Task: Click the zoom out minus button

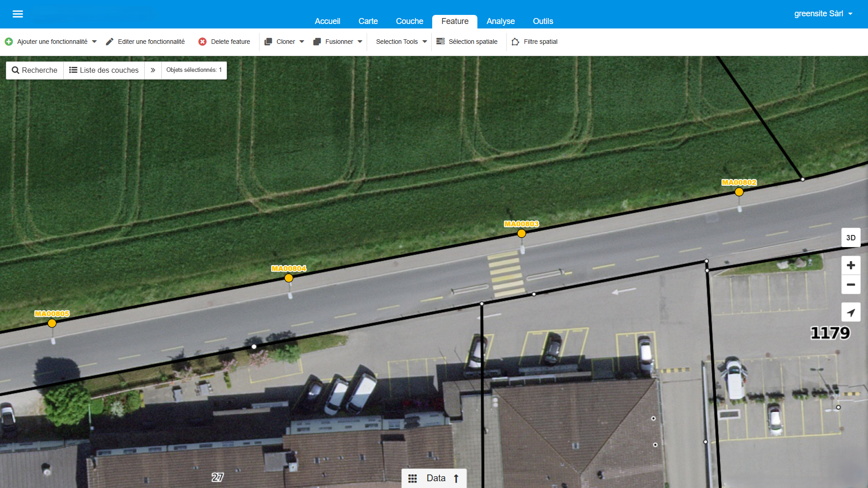Action: coord(850,285)
